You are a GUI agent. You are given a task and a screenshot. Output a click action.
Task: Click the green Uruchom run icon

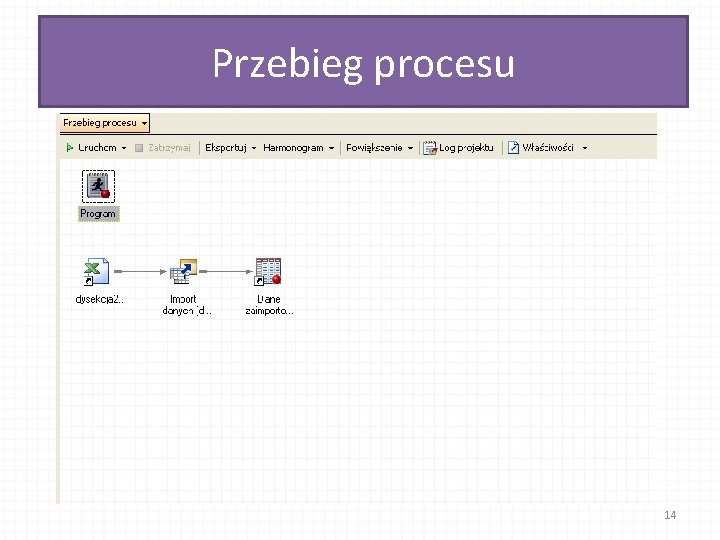69,147
